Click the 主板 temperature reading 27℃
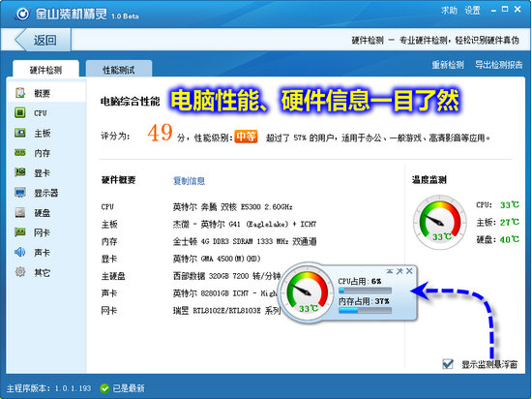This screenshot has width=532, height=399. [510, 222]
